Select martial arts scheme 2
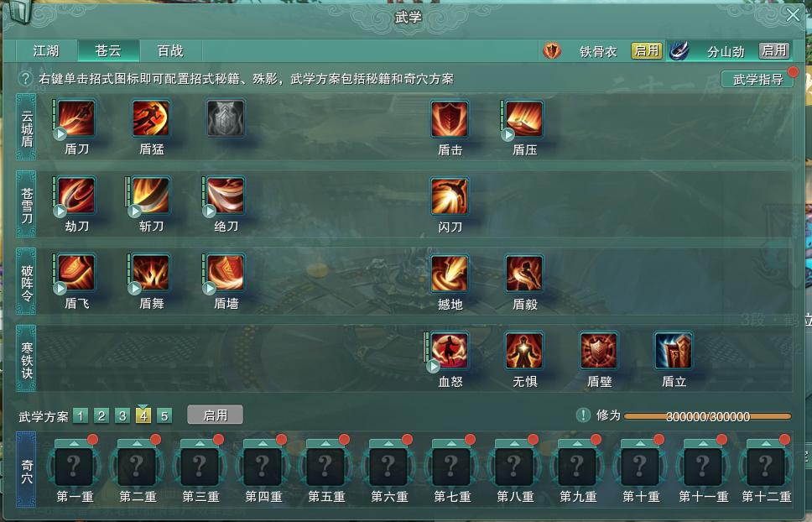 point(101,416)
